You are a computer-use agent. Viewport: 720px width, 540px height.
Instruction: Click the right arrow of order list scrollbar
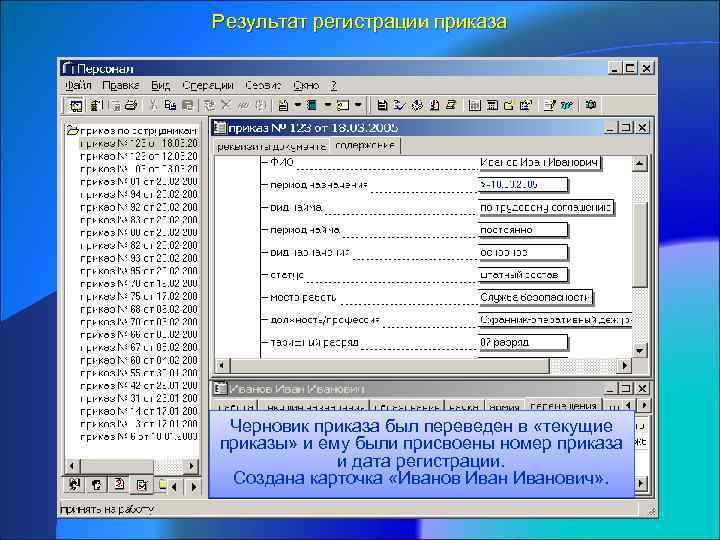(x=191, y=466)
